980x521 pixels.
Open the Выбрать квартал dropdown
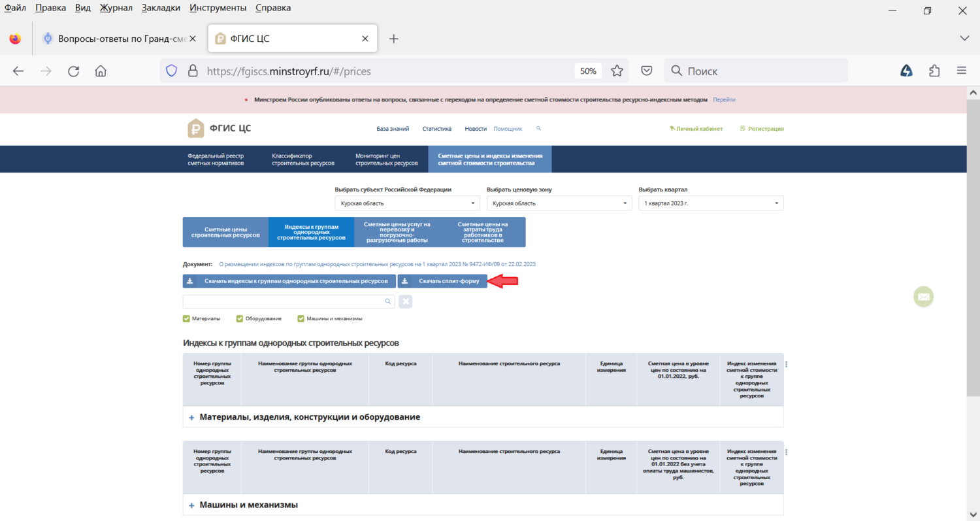[x=711, y=203]
